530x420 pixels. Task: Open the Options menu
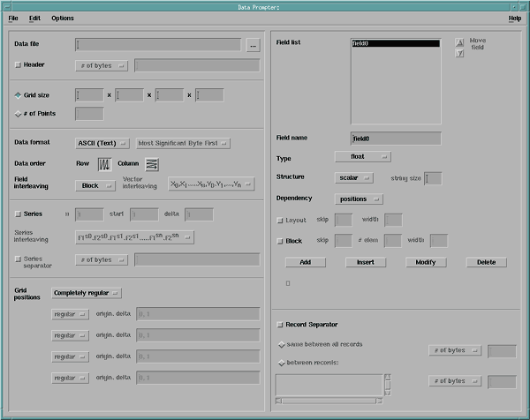[62, 18]
